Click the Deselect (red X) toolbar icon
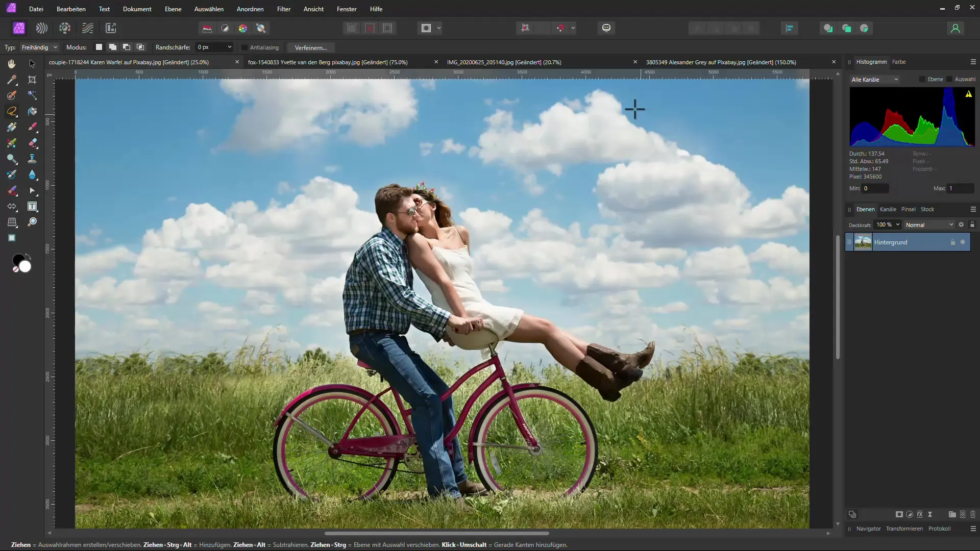Screen dimensions: 980x551 point(370,28)
